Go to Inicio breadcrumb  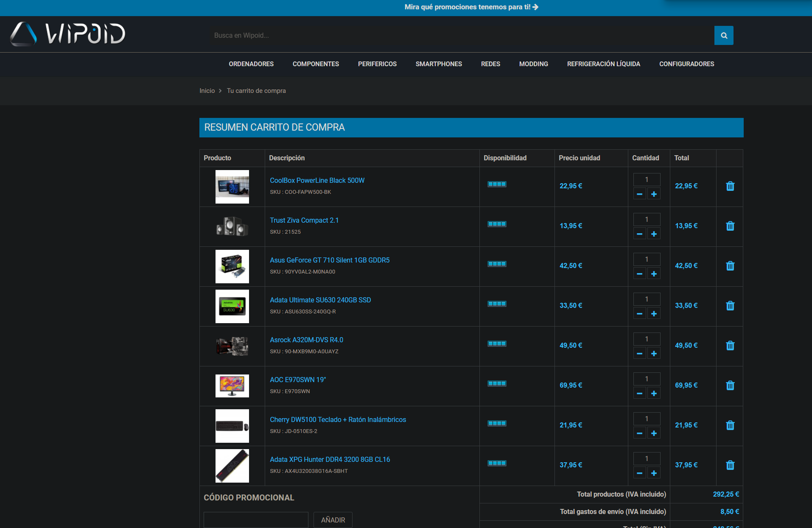207,91
